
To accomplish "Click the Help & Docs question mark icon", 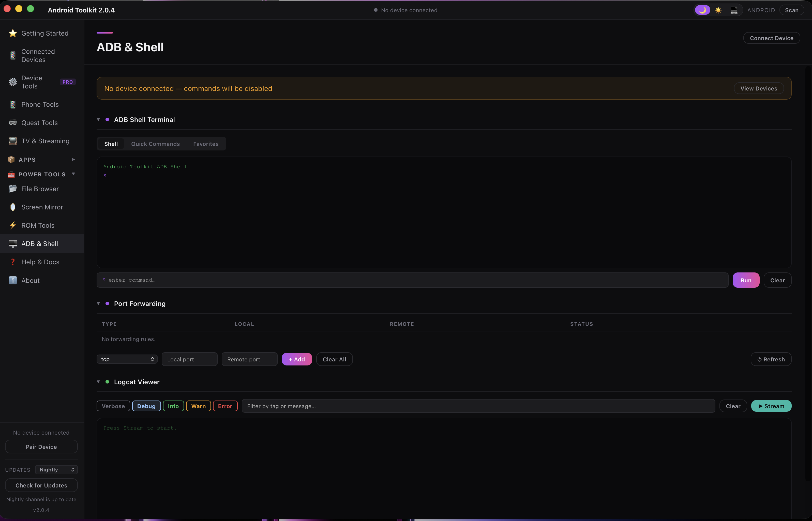I will [13, 262].
